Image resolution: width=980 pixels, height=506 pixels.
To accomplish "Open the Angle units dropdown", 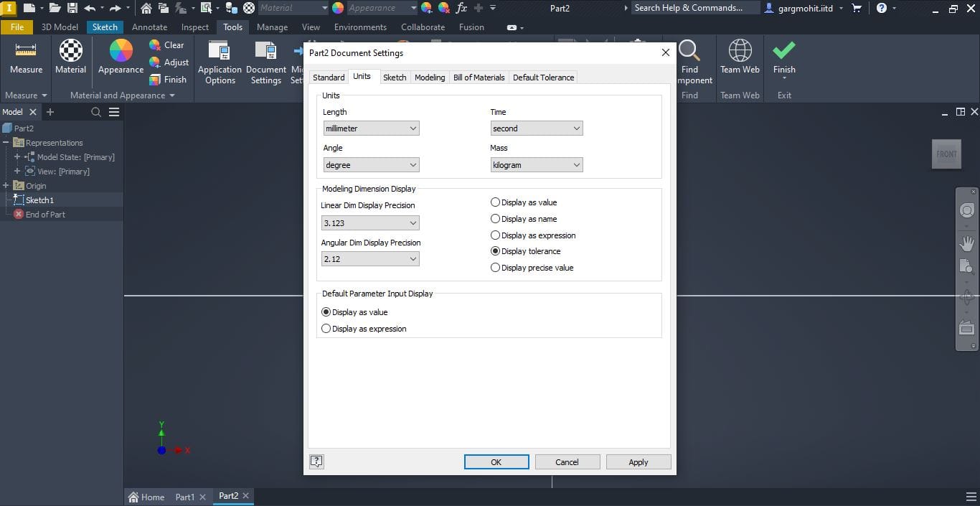I will click(x=371, y=165).
